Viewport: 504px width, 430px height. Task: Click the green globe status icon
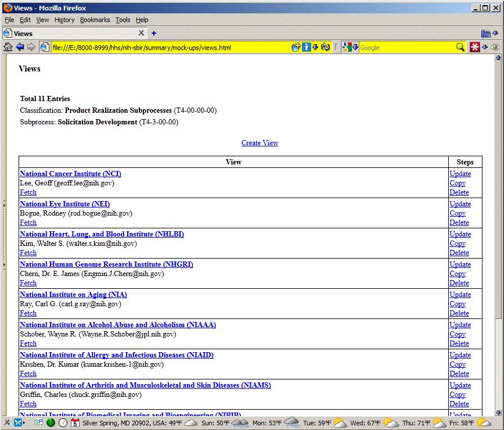tap(51, 423)
